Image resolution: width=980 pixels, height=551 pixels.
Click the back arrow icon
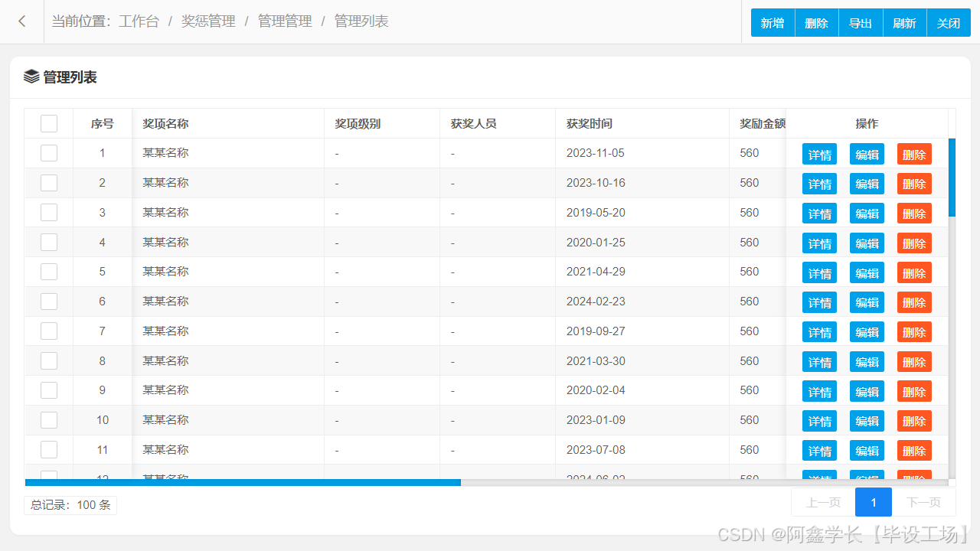pos(22,21)
